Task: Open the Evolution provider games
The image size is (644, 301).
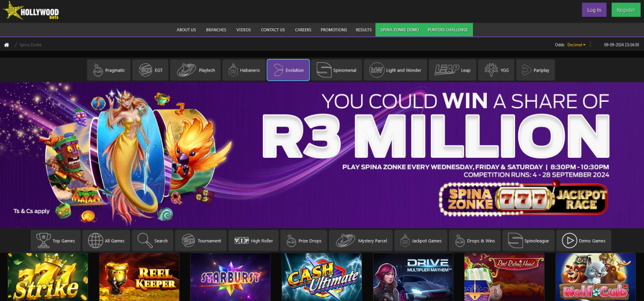Action: (288, 70)
